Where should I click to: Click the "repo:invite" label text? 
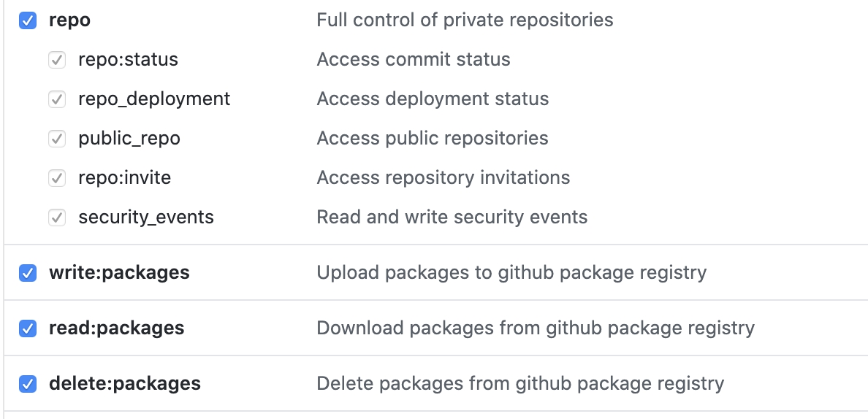point(124,178)
